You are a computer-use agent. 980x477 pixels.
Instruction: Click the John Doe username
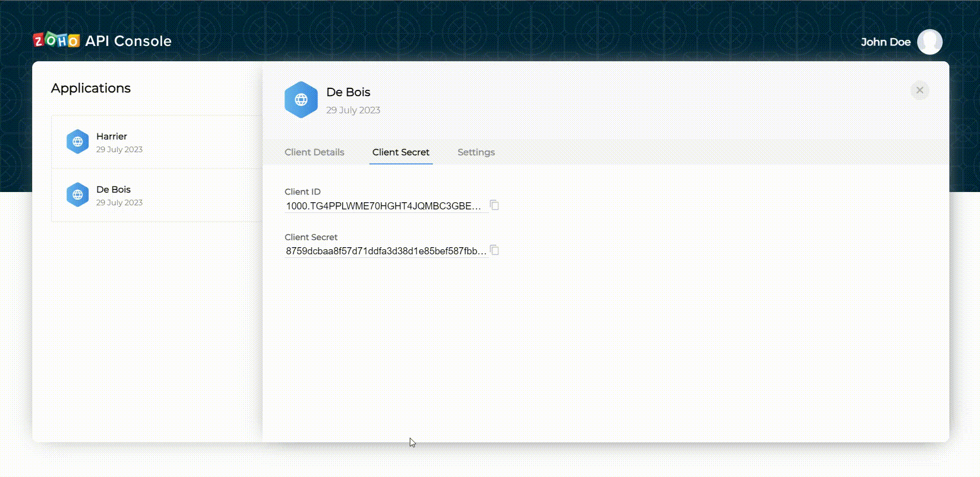click(885, 42)
